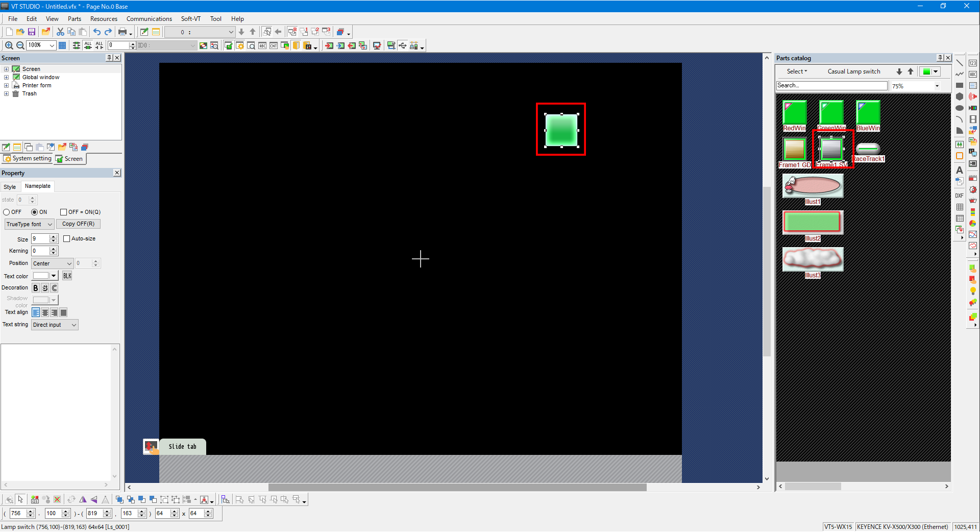980x532 pixels.
Task: Click the DXF import icon
Action: point(960,196)
